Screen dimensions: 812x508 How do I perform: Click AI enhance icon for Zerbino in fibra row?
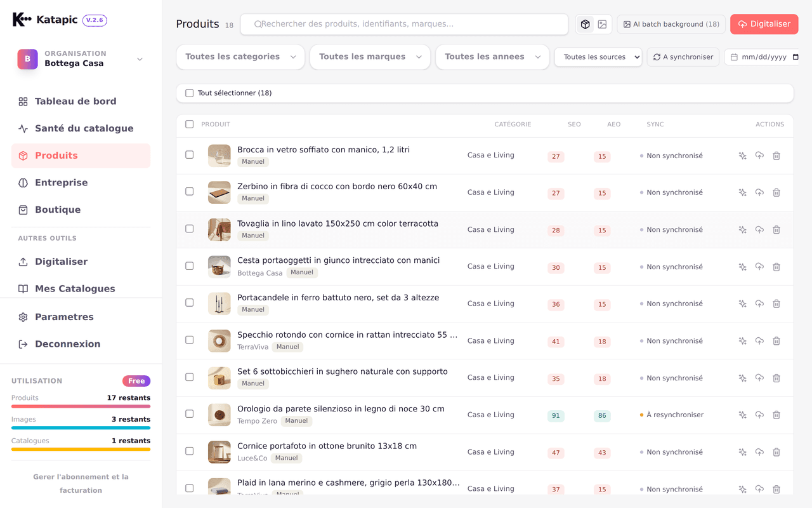tap(742, 192)
